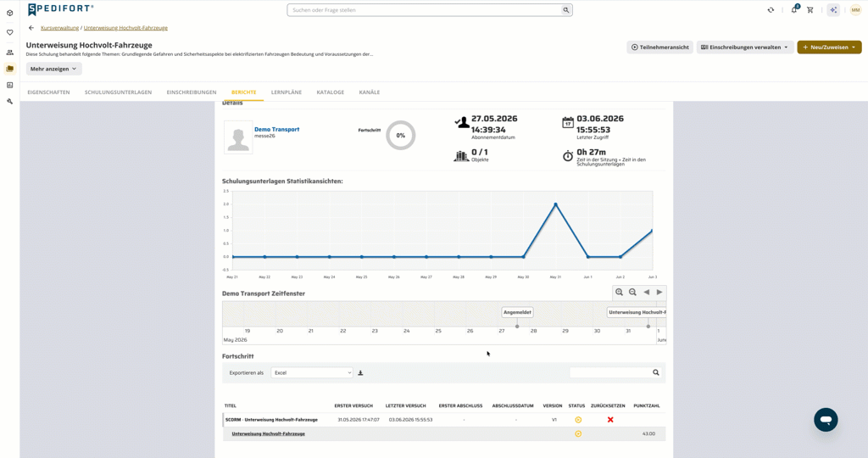Viewport: 868px width, 458px height.
Task: Download the progress export file
Action: click(360, 373)
